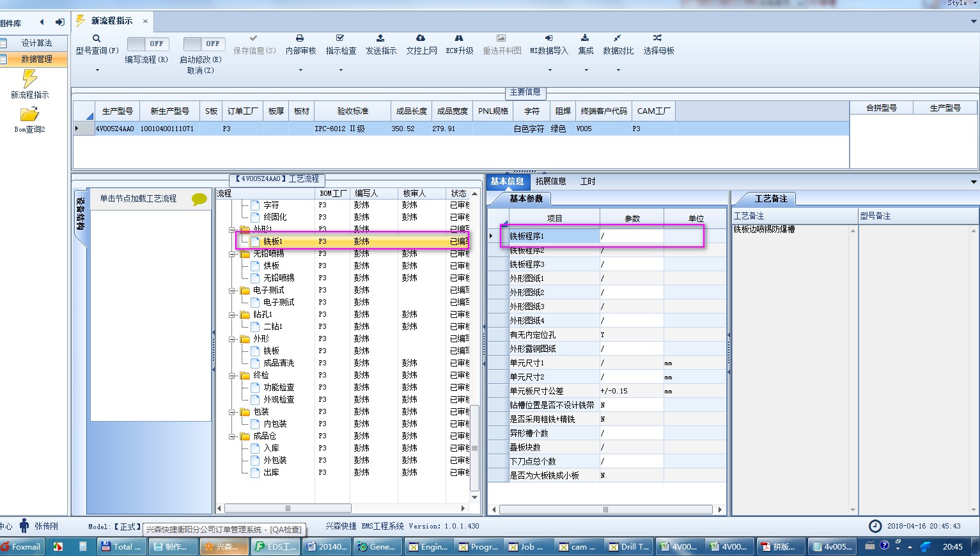Expand dropdown arrow under MI数据导入
The height and width of the screenshot is (556, 980).
click(x=549, y=70)
